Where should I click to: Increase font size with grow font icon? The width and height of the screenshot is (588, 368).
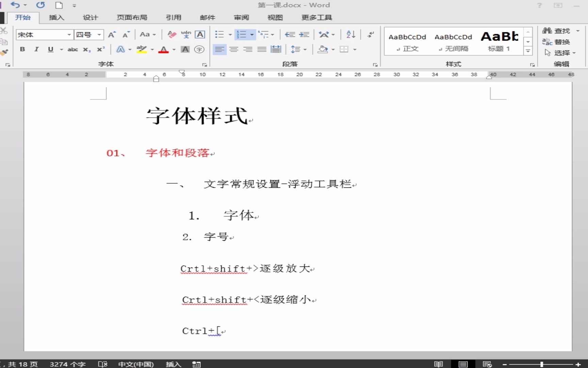tap(112, 34)
